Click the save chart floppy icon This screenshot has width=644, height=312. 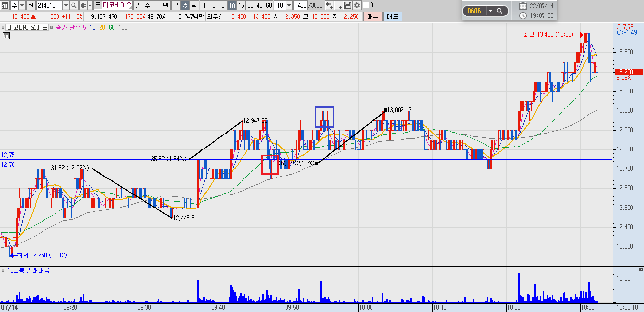[348, 5]
